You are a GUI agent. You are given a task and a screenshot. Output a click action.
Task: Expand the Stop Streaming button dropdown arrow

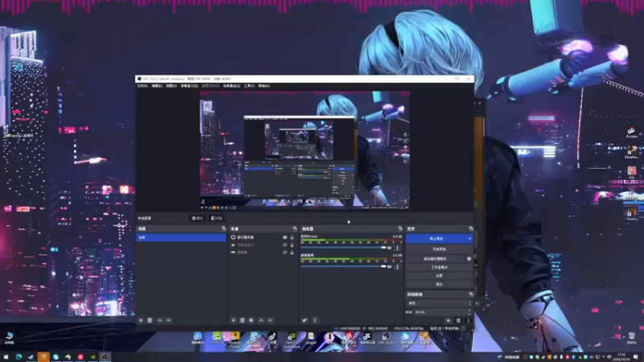[x=469, y=238]
